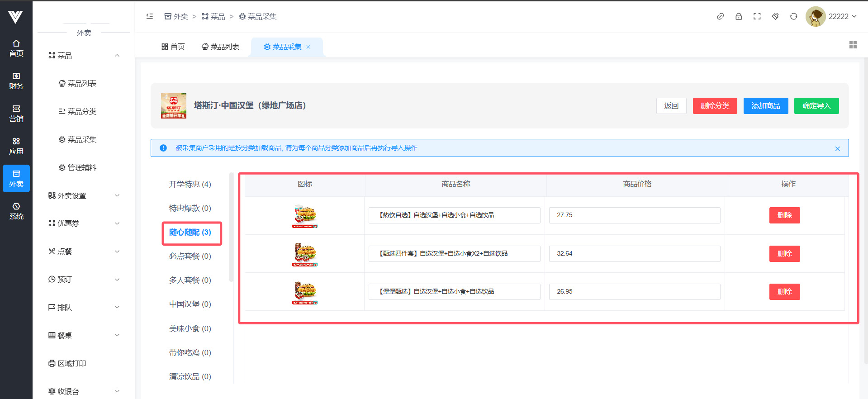The width and height of the screenshot is (868, 399).
Task: Click the sidebar collapse icon in header
Action: 150,16
